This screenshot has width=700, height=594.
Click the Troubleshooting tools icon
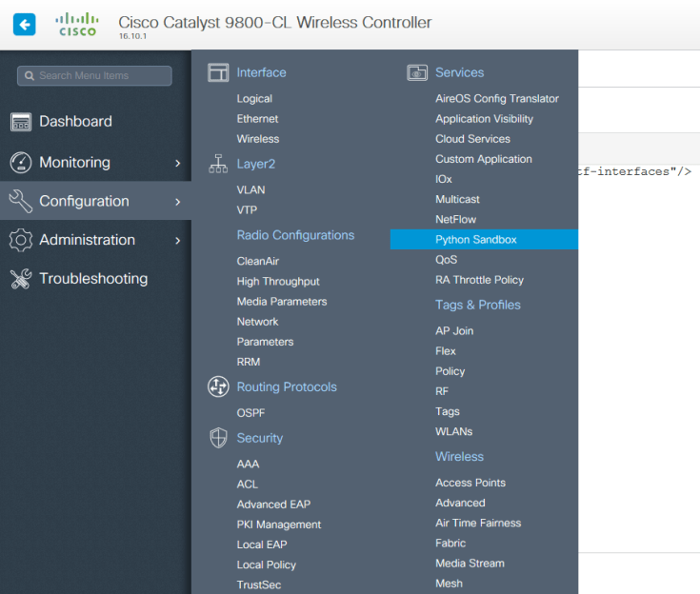click(x=21, y=279)
